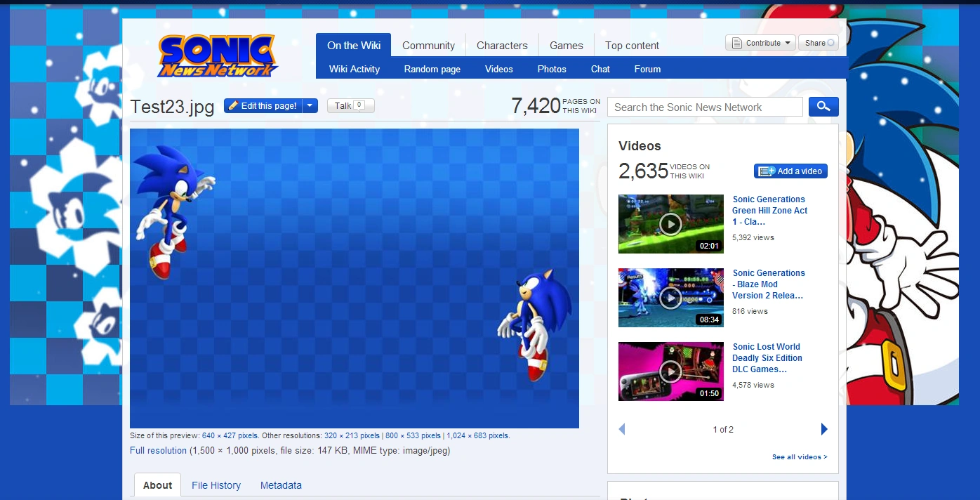Image resolution: width=980 pixels, height=500 pixels.
Task: Open the Share button
Action: coord(820,43)
